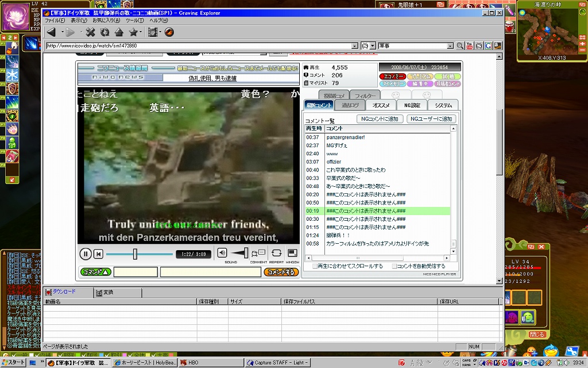The width and height of the screenshot is (588, 368).
Task: Mute sound with the speaker icon
Action: click(x=222, y=253)
